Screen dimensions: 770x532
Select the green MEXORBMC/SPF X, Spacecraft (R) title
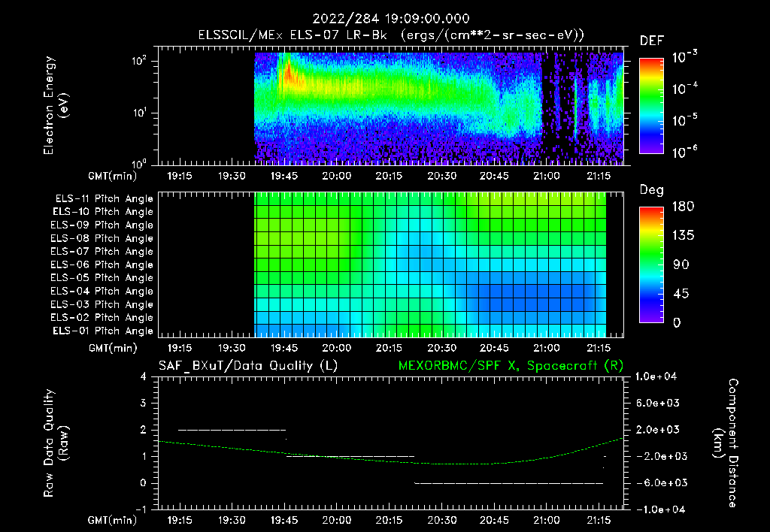pos(511,366)
